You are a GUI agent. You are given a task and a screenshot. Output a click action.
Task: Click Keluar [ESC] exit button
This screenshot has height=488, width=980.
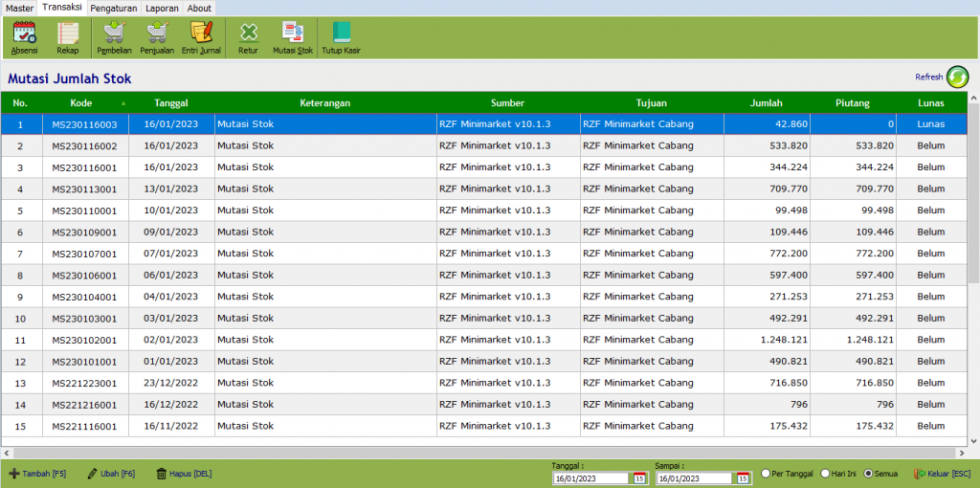pyautogui.click(x=943, y=474)
